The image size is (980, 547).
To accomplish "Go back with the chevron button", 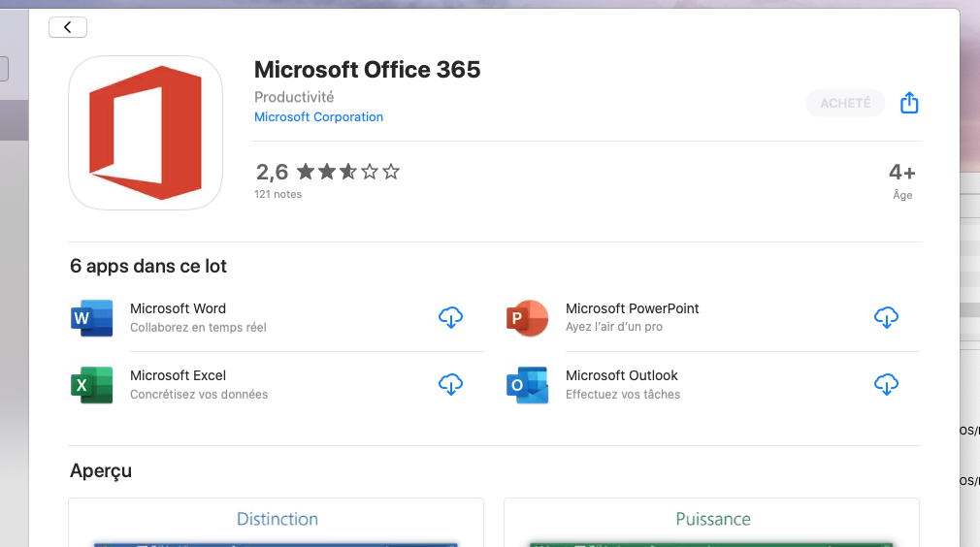I will click(x=68, y=27).
